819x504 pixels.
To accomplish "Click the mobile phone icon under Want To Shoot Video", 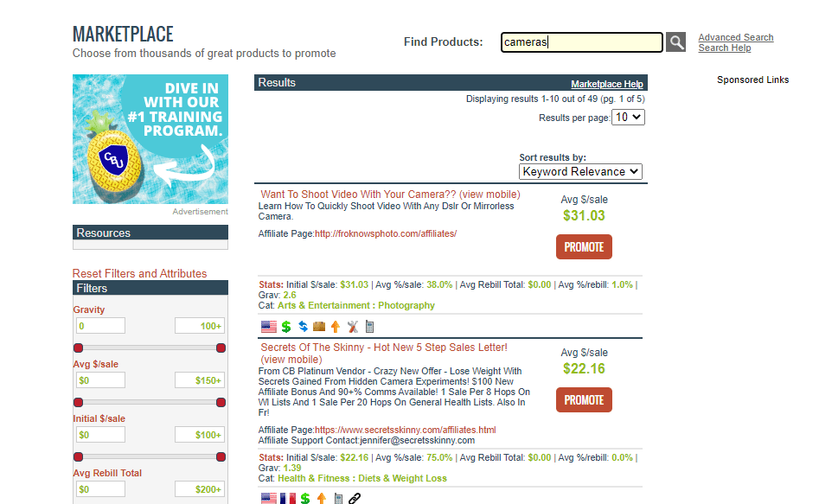I will point(369,327).
